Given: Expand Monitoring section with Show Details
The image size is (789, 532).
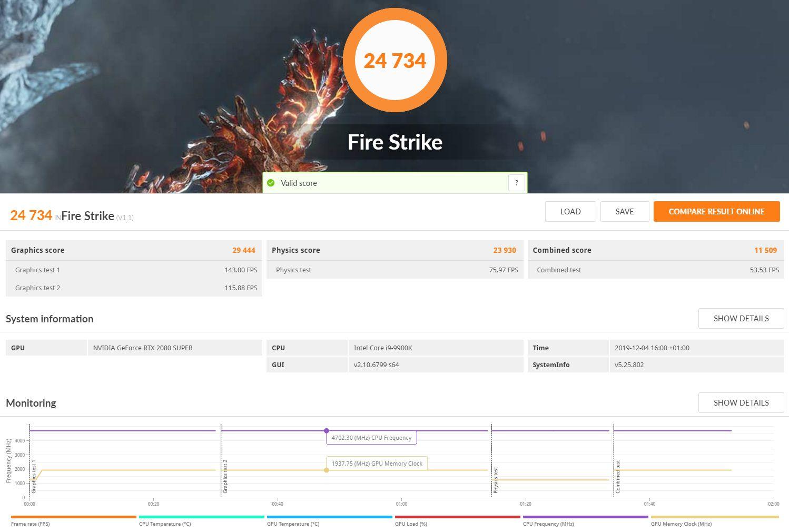Looking at the screenshot, I should click(x=741, y=403).
